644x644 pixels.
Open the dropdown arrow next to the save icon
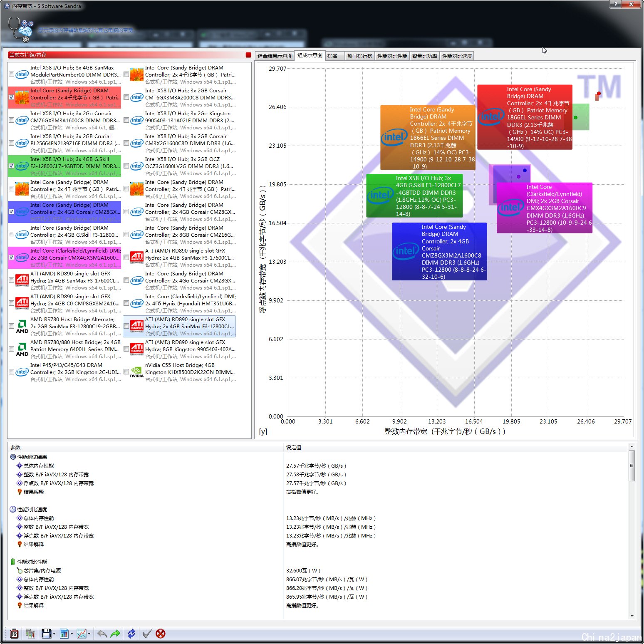point(54,634)
